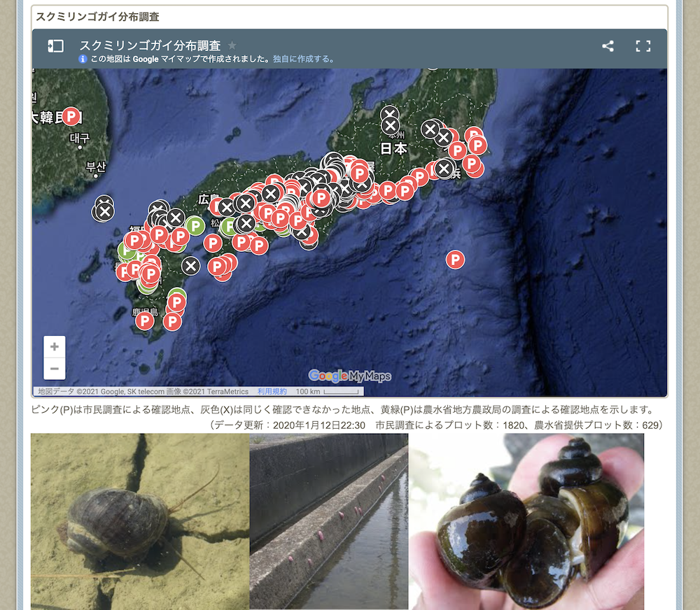Star the スクミリンゴガイ分布調査 map
Screen dimensions: 700x610
coord(232,45)
